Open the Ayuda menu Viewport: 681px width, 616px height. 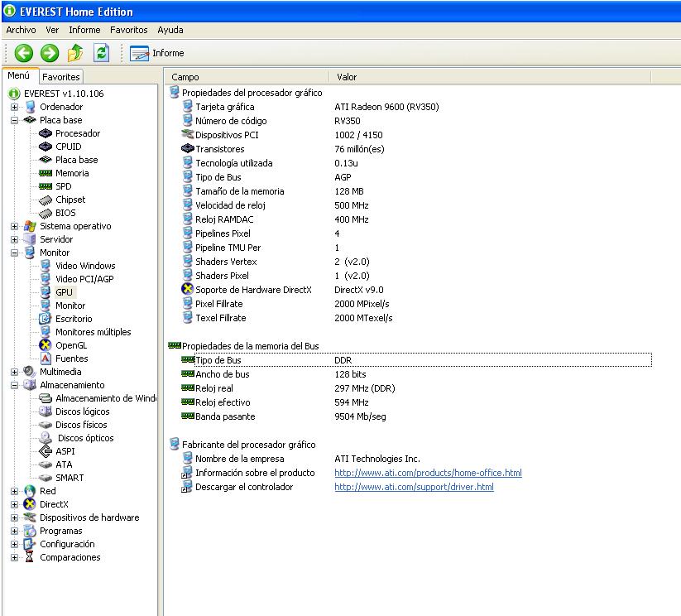click(x=170, y=30)
